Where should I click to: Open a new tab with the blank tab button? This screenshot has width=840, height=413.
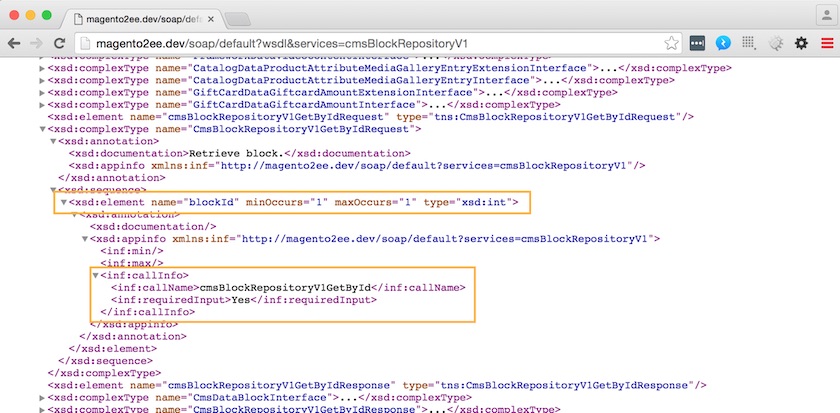pyautogui.click(x=237, y=18)
